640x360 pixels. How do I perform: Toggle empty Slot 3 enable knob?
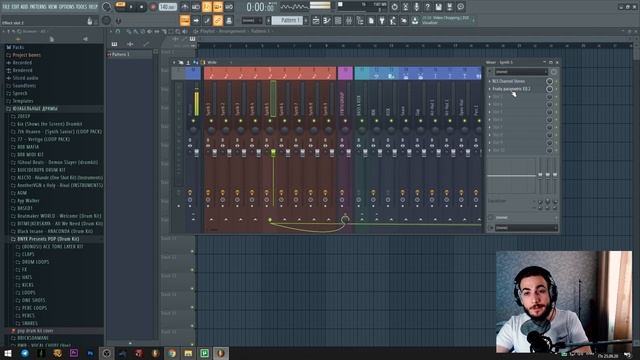coord(549,97)
